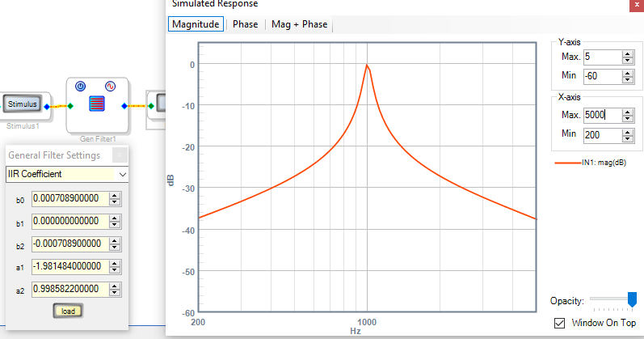Viewport: 644px width, 339px height.
Task: Decrease the b2 value with down arrow
Action: (x=115, y=248)
